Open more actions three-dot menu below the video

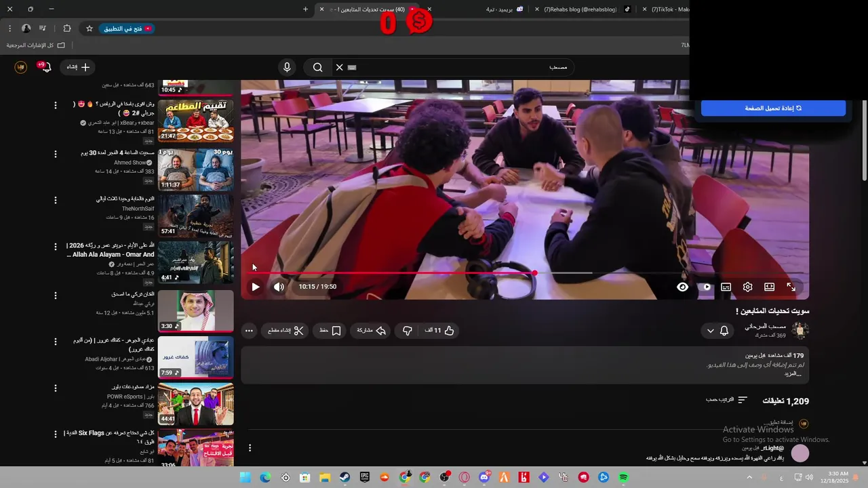pyautogui.click(x=249, y=331)
